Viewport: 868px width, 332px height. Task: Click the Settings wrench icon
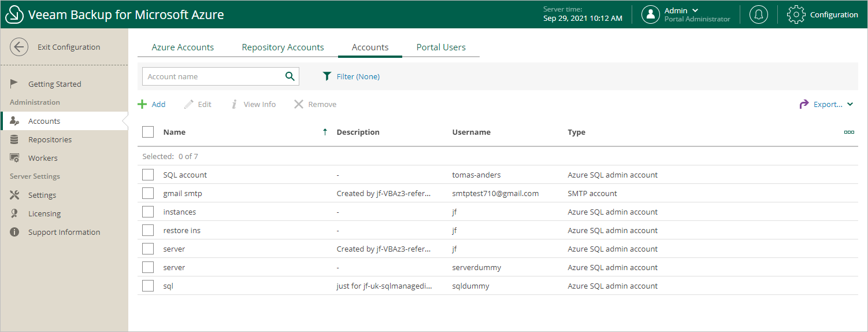[x=15, y=195]
